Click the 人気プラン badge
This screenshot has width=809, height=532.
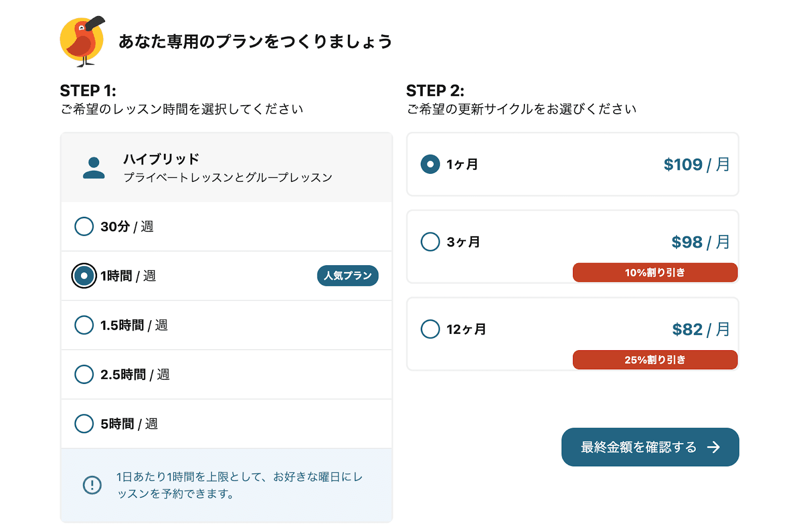(348, 276)
